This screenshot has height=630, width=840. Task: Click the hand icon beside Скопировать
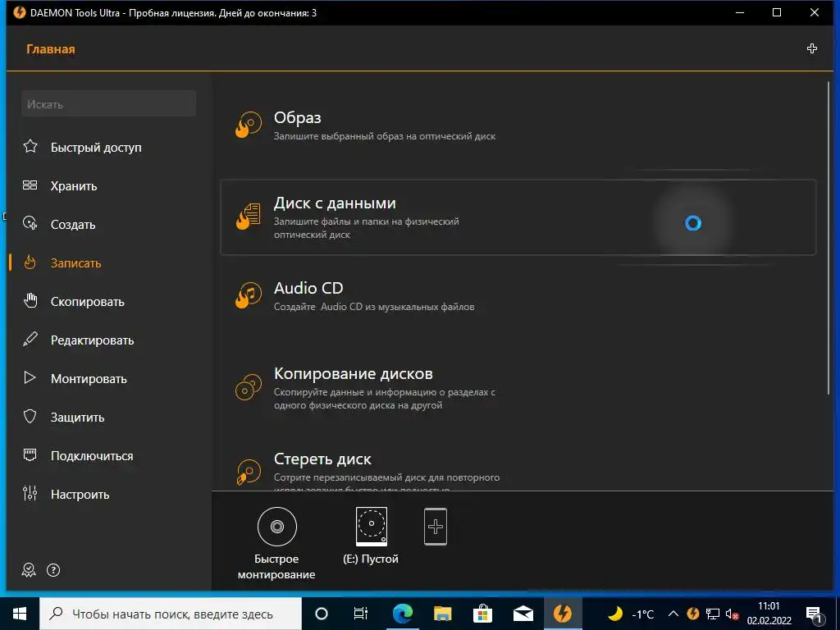30,300
